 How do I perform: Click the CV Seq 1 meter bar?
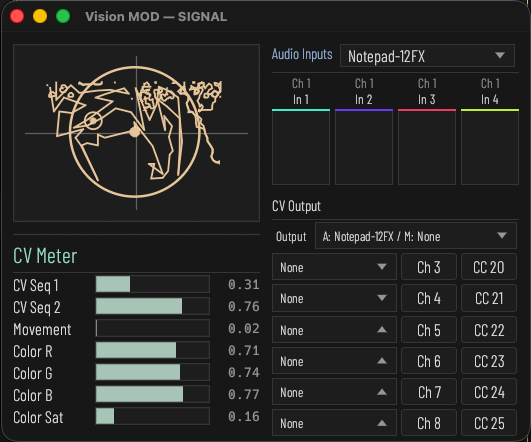tap(153, 284)
